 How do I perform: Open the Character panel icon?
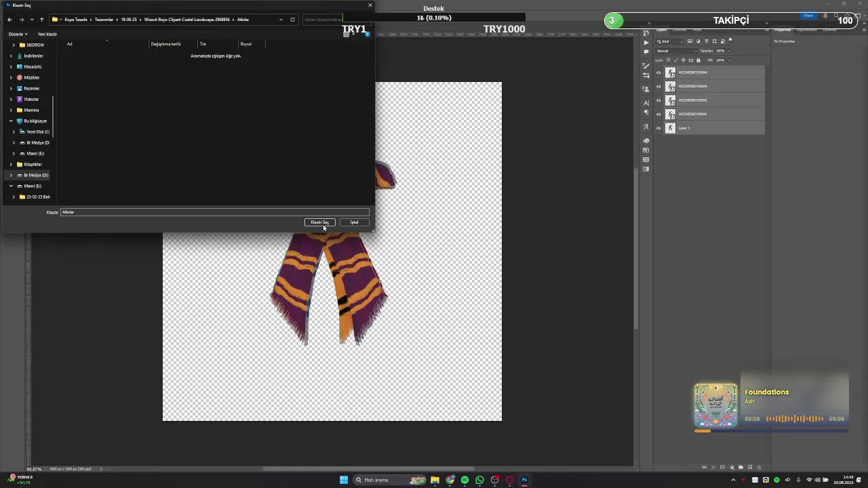click(646, 103)
